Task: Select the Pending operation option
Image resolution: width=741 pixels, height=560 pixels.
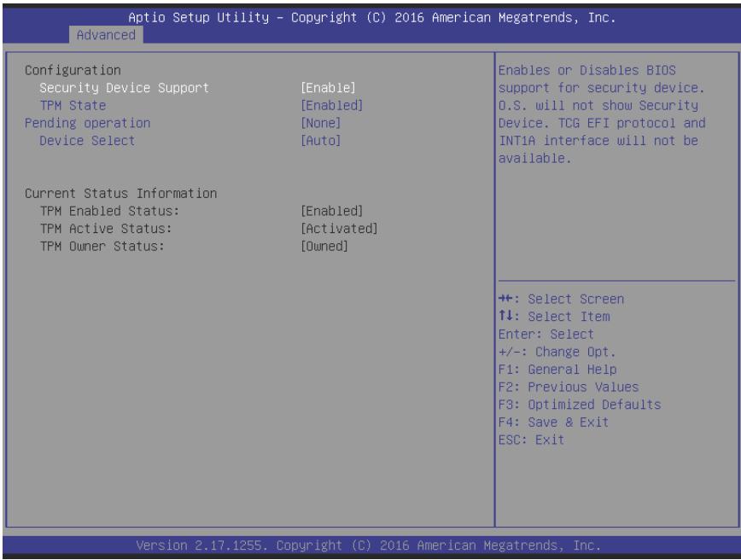Action: pos(87,123)
